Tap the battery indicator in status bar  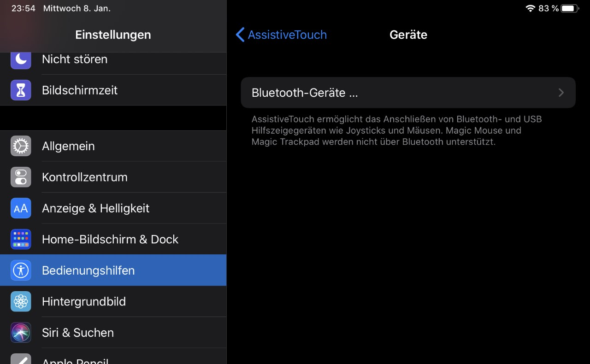[x=570, y=8]
